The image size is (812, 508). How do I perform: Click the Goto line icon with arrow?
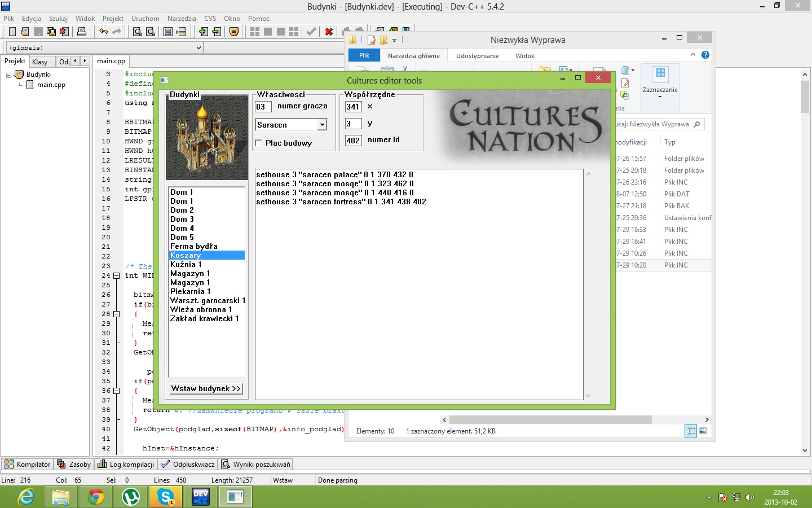[181, 32]
